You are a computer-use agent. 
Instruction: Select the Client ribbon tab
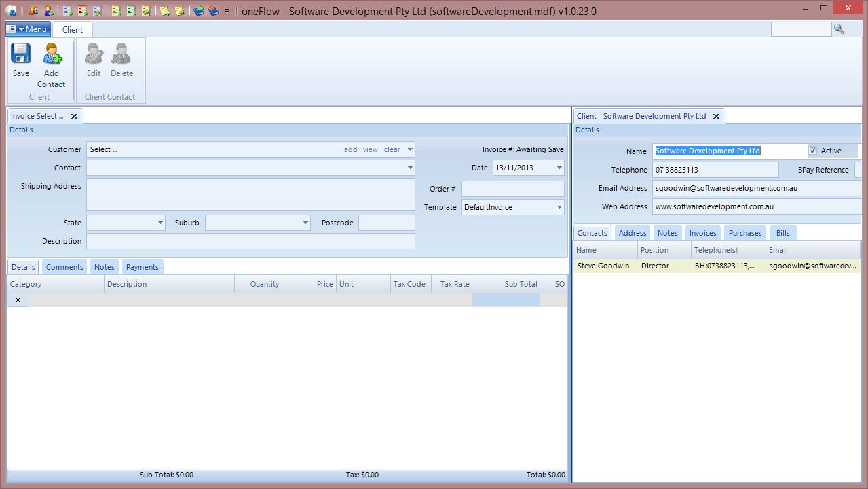(73, 29)
